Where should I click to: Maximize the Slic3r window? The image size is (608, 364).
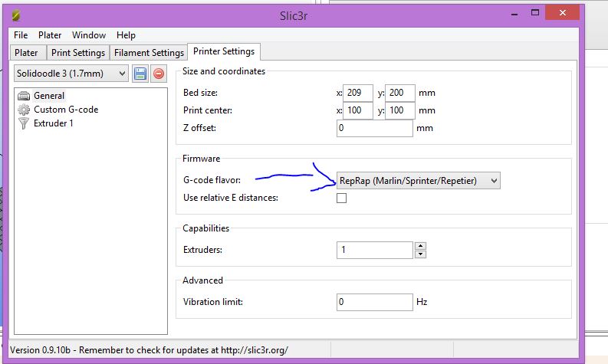pos(535,13)
